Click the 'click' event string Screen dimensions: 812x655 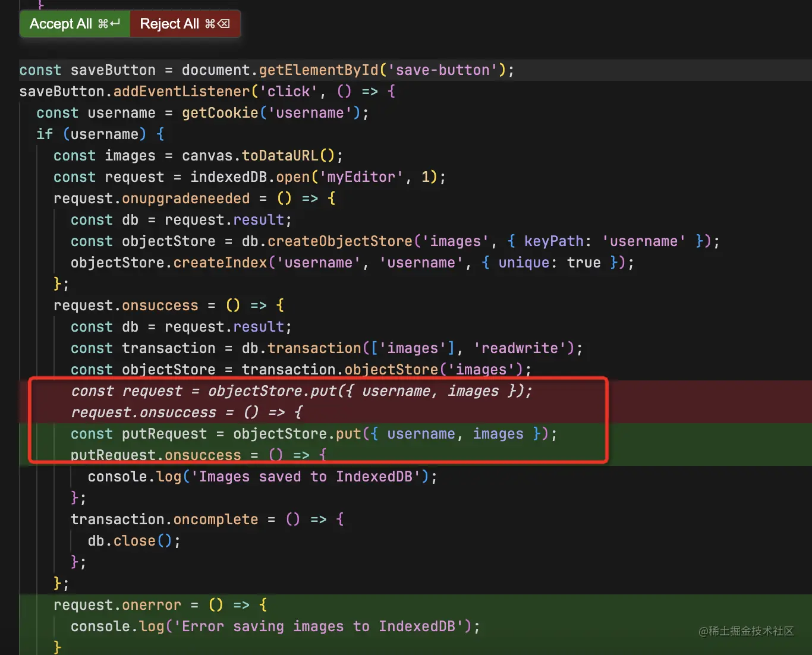click(288, 92)
